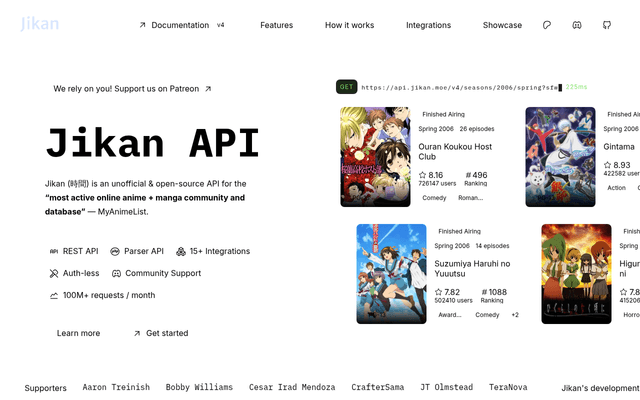640x400 pixels.
Task: Open the How it works section
Action: pyautogui.click(x=349, y=25)
